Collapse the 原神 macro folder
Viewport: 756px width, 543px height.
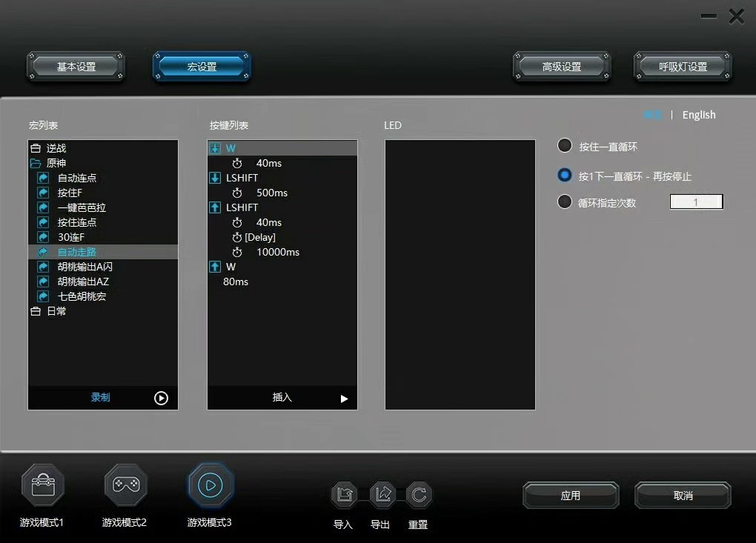tap(36, 163)
